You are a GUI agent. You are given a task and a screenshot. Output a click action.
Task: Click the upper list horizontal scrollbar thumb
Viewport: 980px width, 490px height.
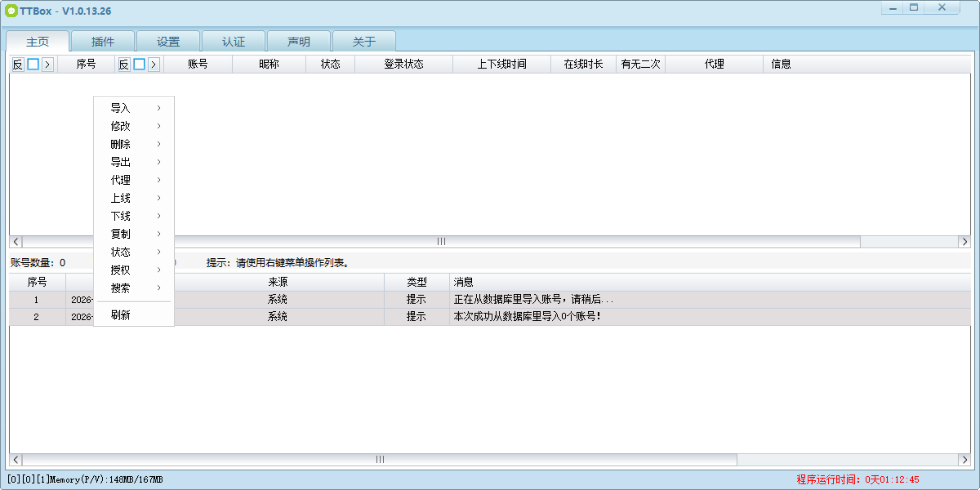(x=441, y=242)
